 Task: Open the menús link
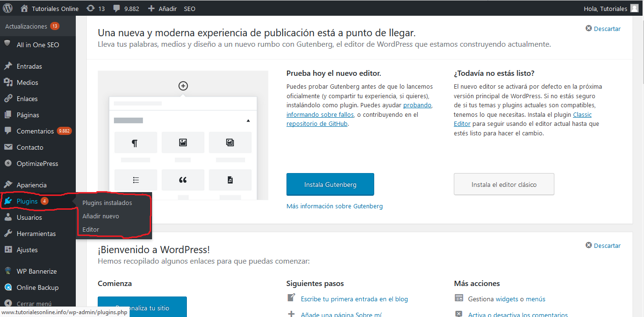pos(535,299)
